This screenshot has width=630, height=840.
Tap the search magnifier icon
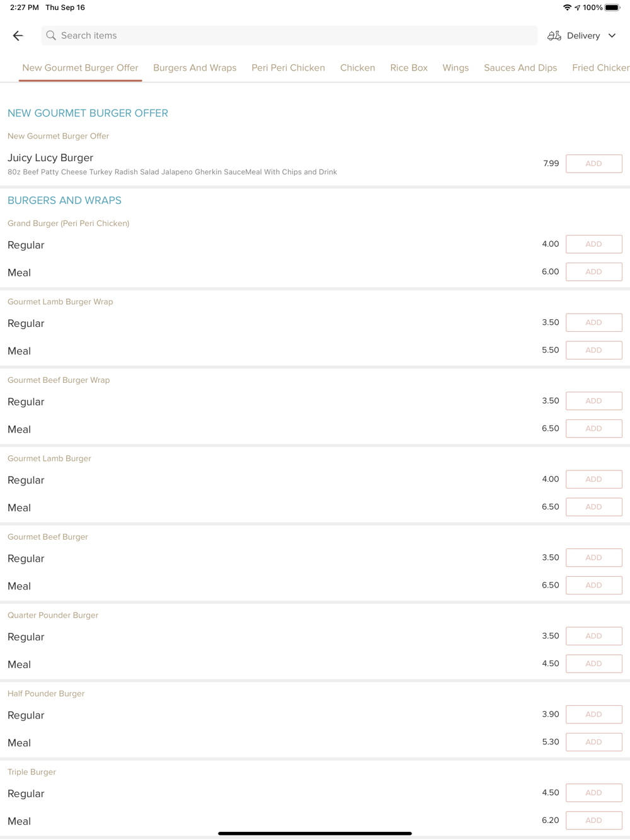(x=51, y=36)
